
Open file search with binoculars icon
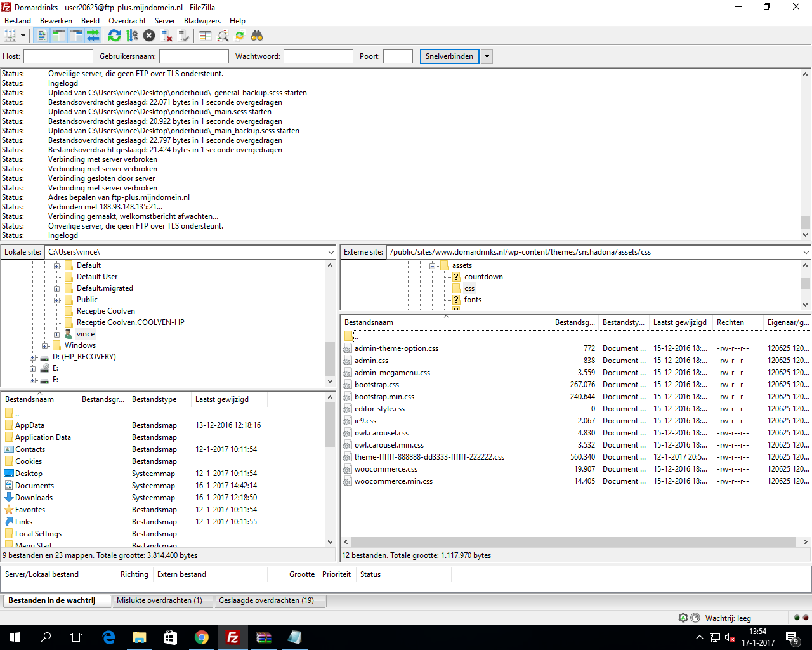tap(257, 36)
